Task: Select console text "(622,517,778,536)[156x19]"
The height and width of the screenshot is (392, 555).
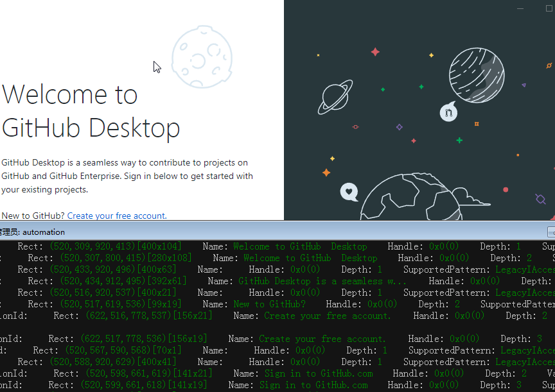Action: coord(144,339)
